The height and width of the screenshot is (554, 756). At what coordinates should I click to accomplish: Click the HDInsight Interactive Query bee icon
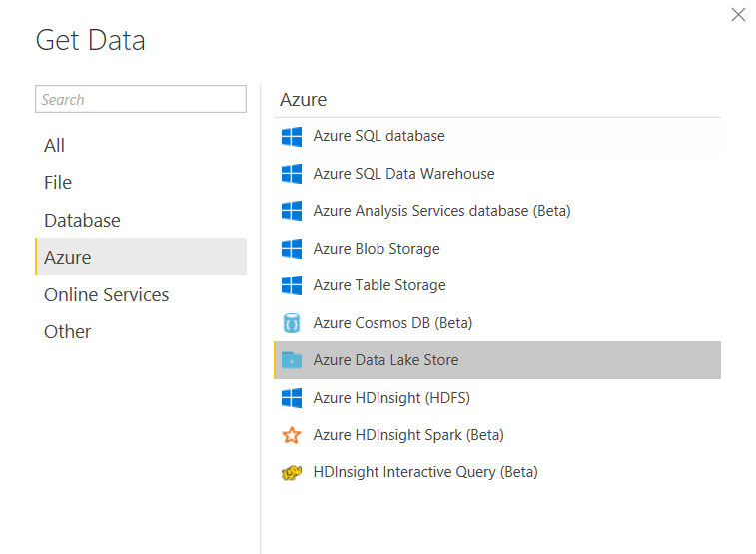coord(292,472)
